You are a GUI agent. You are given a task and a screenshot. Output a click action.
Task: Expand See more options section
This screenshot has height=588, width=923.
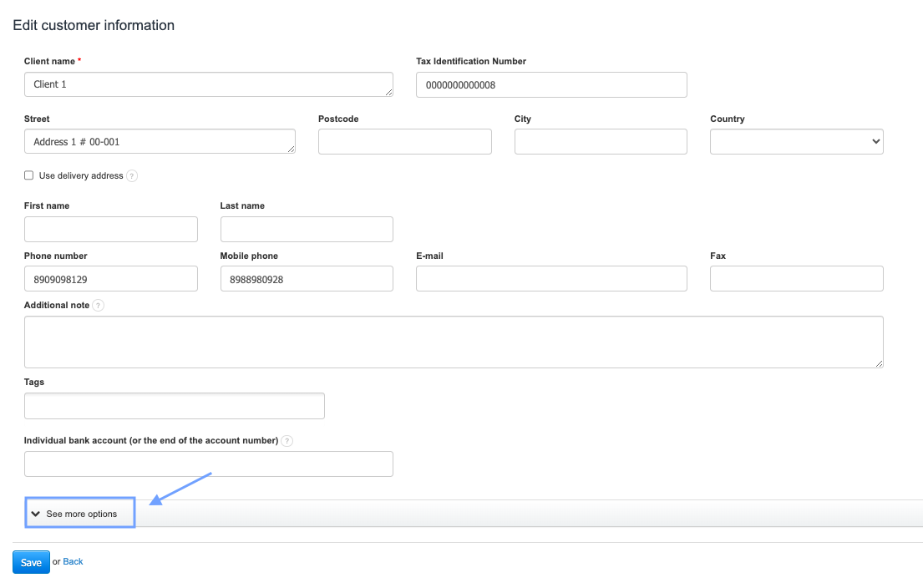coord(80,514)
